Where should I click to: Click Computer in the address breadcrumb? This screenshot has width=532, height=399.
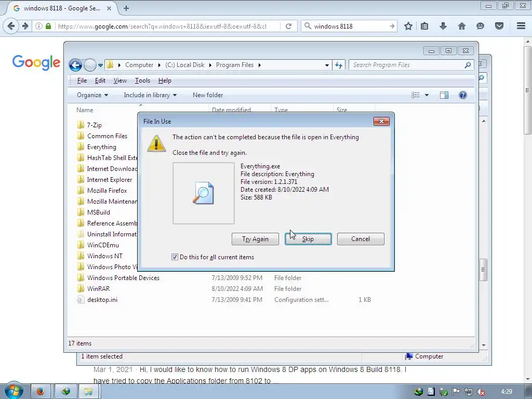click(139, 65)
